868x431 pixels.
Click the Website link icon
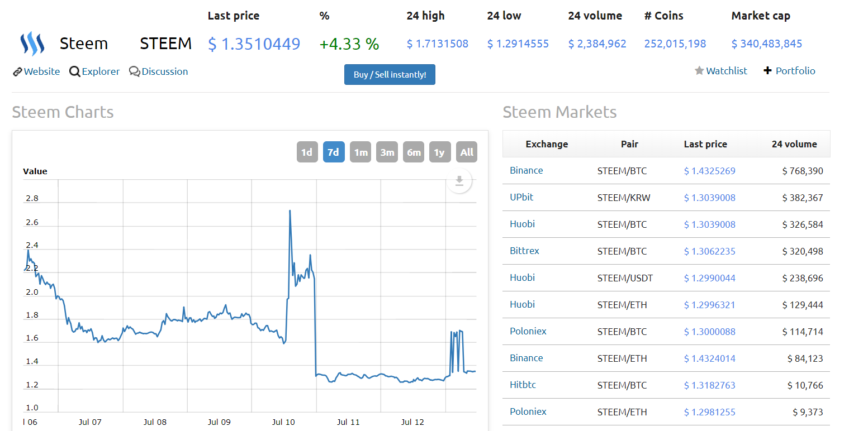pyautogui.click(x=17, y=71)
